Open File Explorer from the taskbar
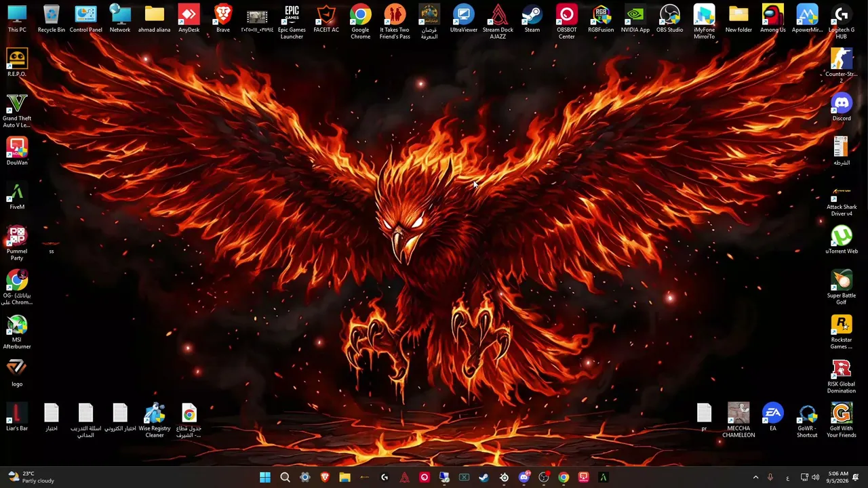This screenshot has height=488, width=868. tap(344, 478)
